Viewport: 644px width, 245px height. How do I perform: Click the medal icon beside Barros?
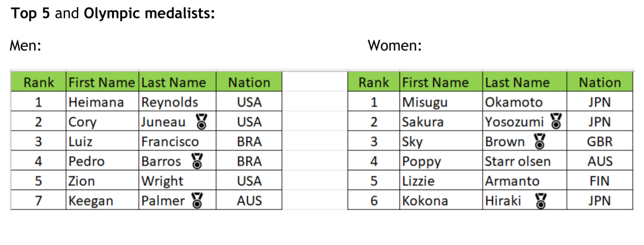click(197, 162)
